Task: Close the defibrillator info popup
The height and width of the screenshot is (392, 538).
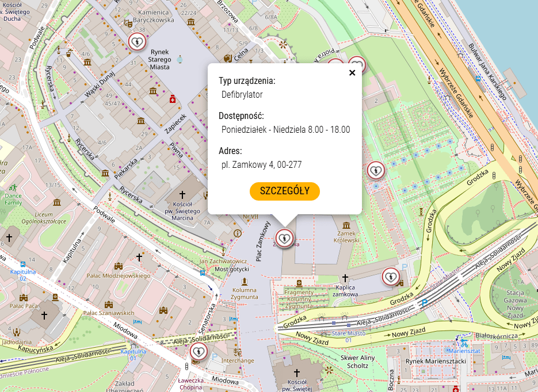Action: 352,72
